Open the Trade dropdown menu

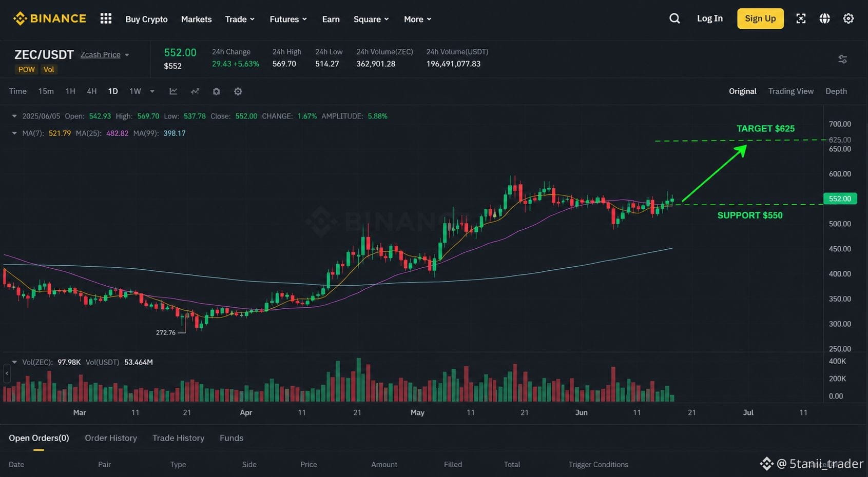point(240,19)
